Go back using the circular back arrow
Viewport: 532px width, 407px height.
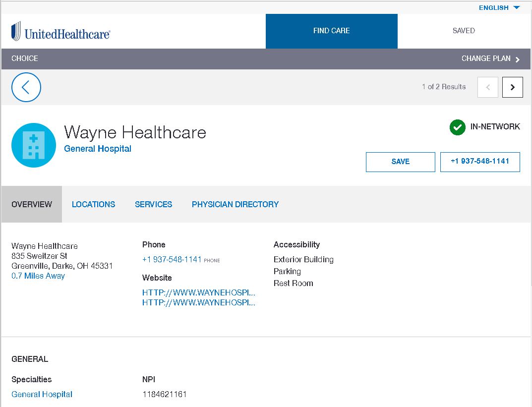pyautogui.click(x=26, y=87)
